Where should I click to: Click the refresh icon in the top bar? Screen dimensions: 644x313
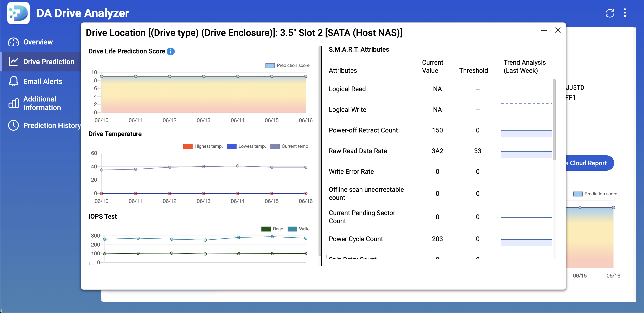(x=610, y=13)
